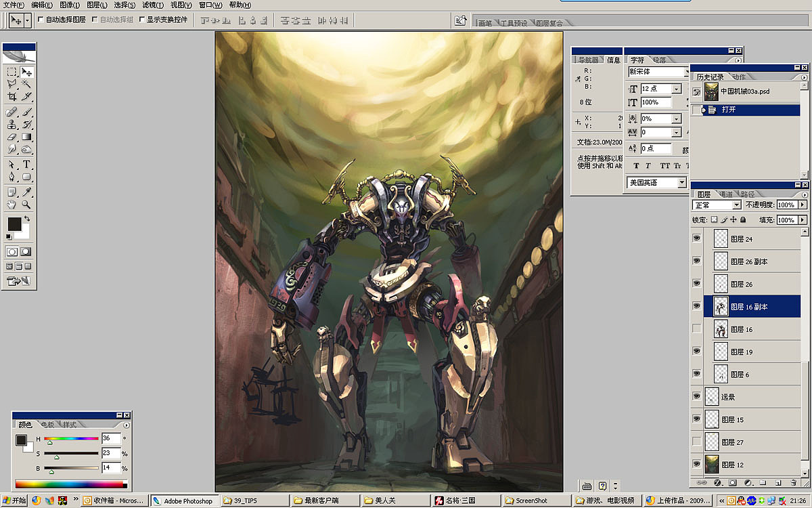Select the Zoom tool
812x508 pixels.
coord(26,205)
